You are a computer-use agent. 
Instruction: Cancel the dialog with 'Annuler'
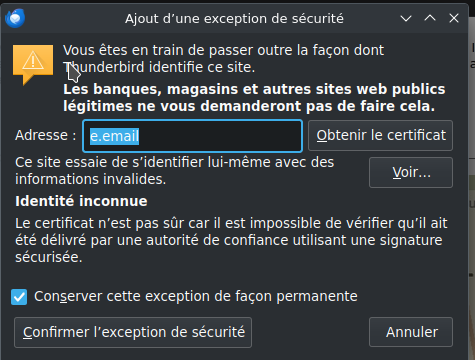point(411,332)
